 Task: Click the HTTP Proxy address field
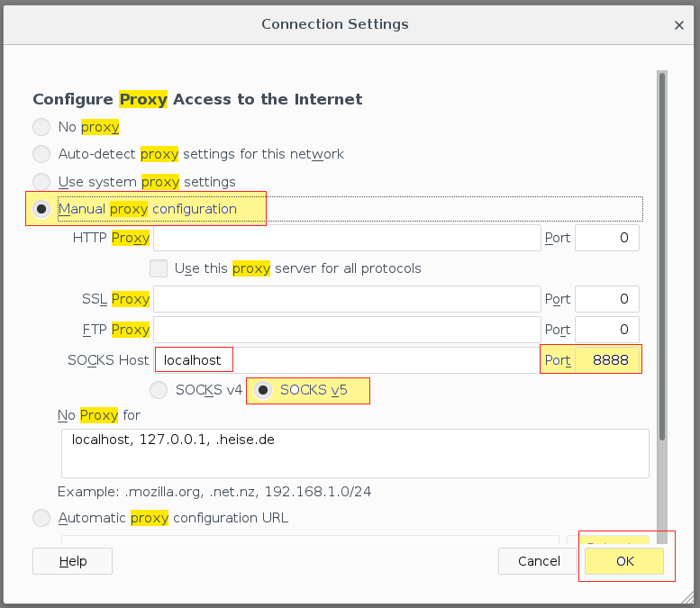[346, 238]
